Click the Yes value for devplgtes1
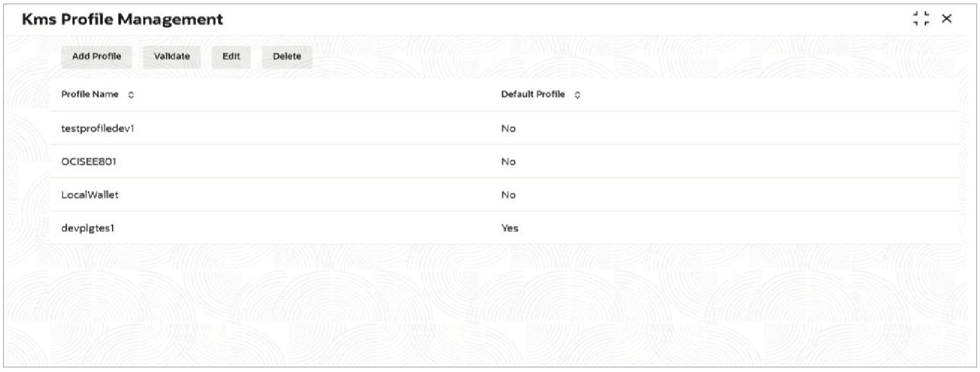 click(510, 228)
